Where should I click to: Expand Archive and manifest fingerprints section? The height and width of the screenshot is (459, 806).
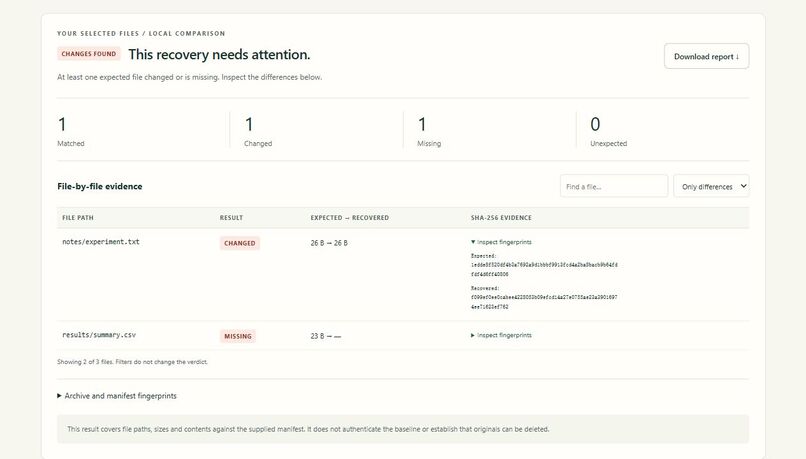tap(117, 396)
